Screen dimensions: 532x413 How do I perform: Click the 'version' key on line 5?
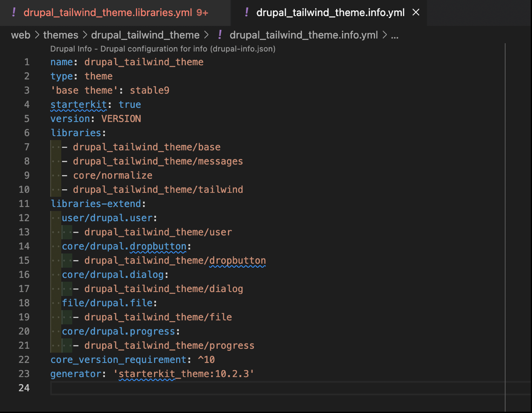point(70,119)
